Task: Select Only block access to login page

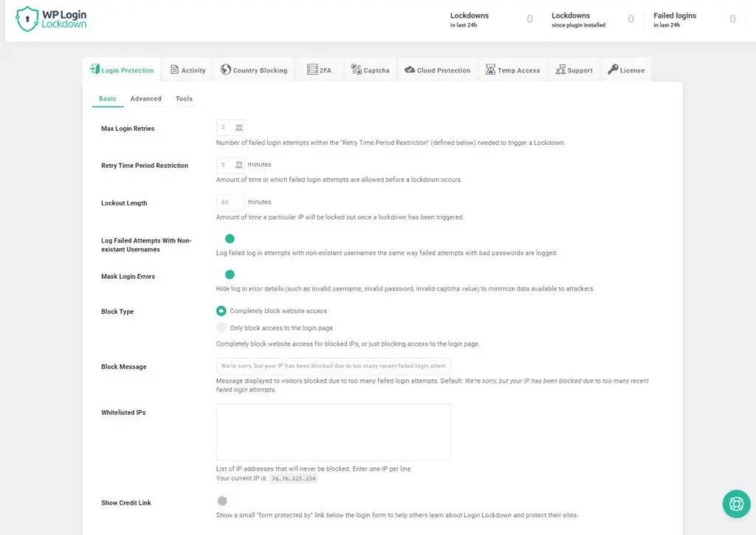Action: [x=221, y=327]
